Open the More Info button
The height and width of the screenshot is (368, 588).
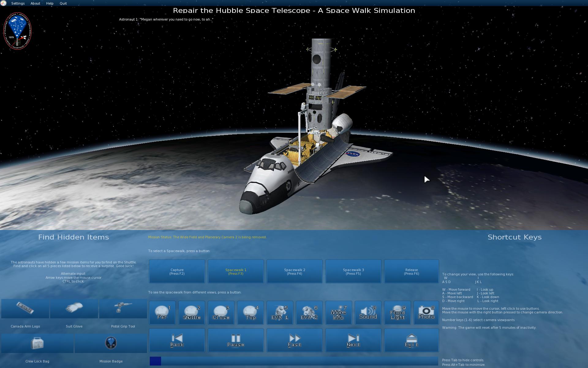[x=339, y=312]
